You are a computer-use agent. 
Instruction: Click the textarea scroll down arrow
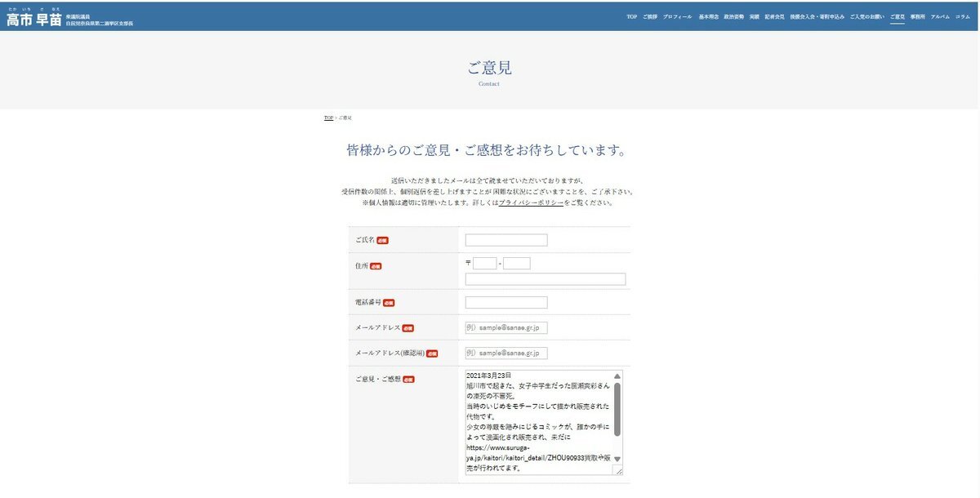[x=617, y=459]
